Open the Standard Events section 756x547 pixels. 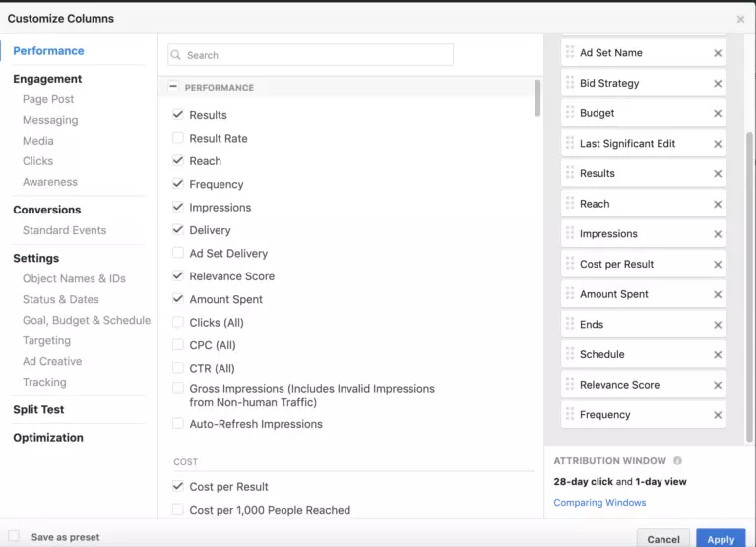tap(64, 230)
